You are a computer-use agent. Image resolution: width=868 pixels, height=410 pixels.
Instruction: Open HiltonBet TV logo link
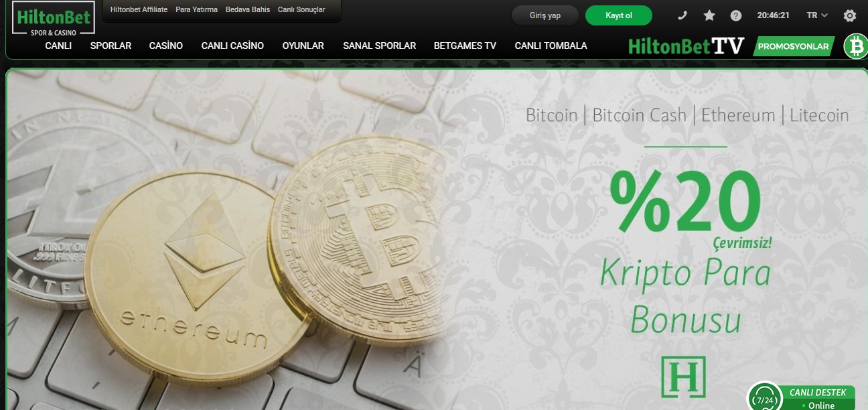(x=686, y=46)
